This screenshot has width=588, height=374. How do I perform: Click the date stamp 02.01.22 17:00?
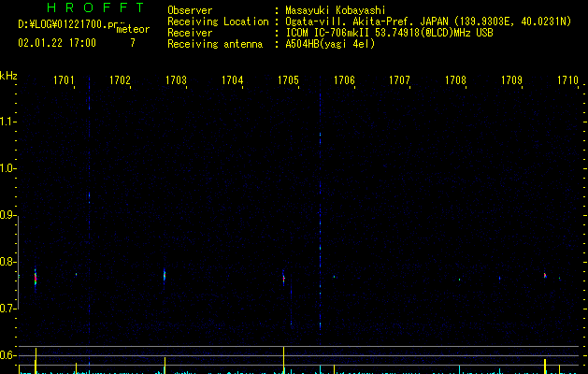[x=57, y=43]
